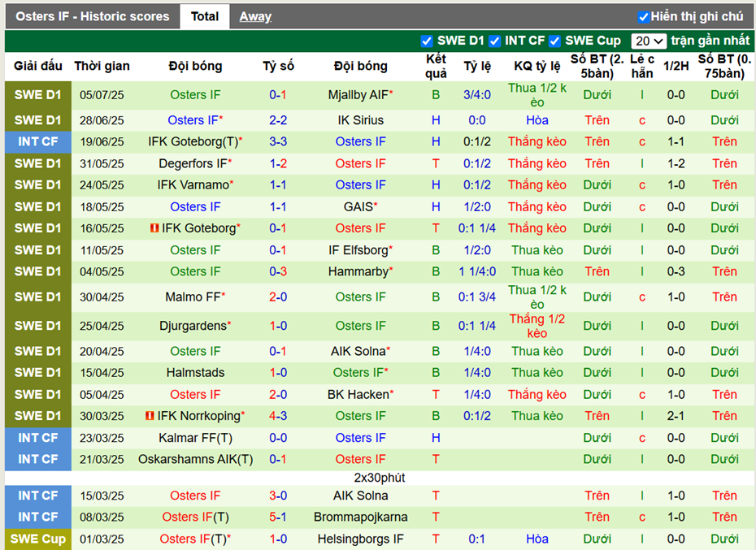Click handicap 1 1/4:0 on Hammarby row

(x=477, y=271)
